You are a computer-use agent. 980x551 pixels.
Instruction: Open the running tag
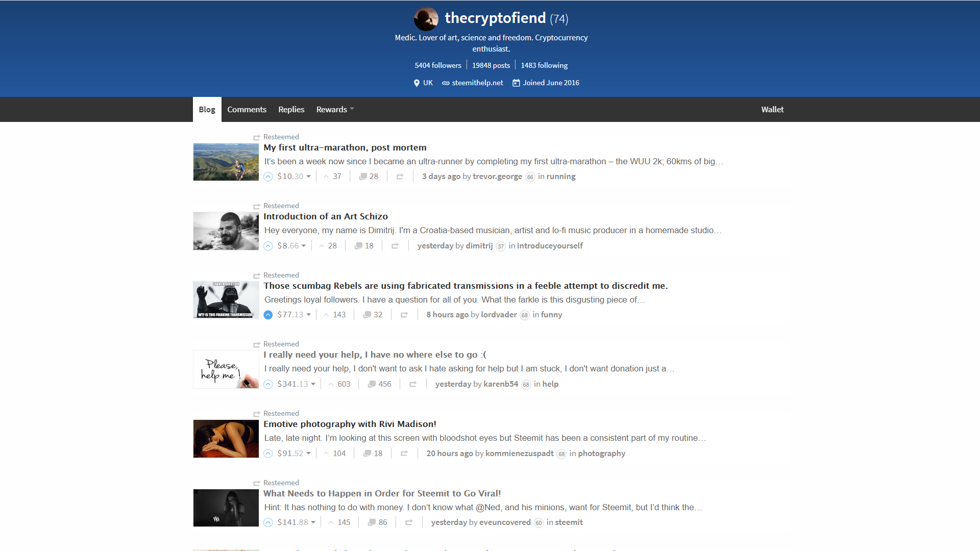coord(561,177)
